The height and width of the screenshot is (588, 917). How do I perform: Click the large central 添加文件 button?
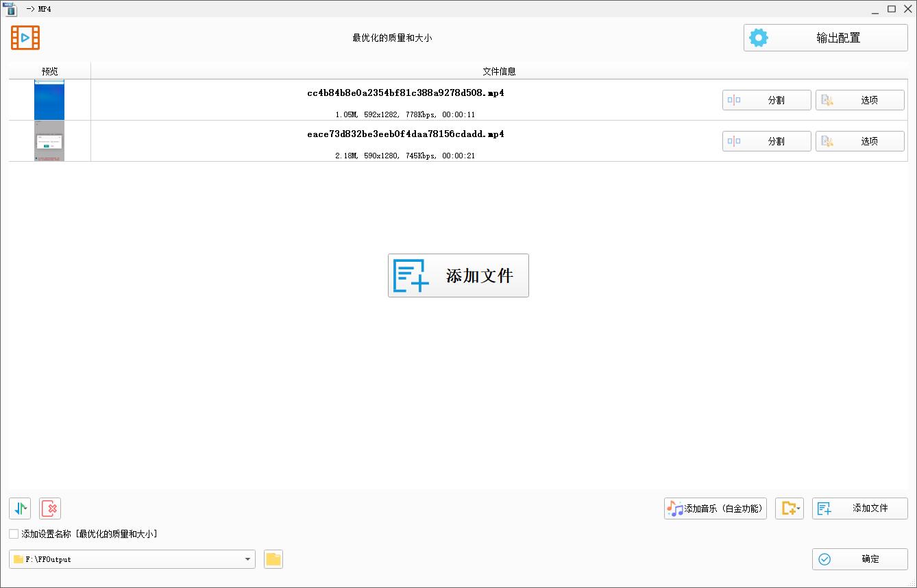(458, 275)
